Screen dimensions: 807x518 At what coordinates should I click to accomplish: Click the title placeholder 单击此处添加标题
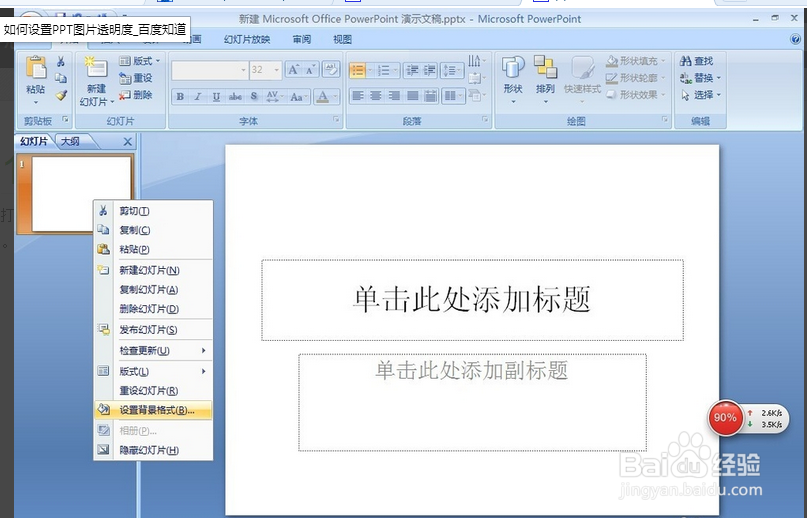pyautogui.click(x=472, y=300)
